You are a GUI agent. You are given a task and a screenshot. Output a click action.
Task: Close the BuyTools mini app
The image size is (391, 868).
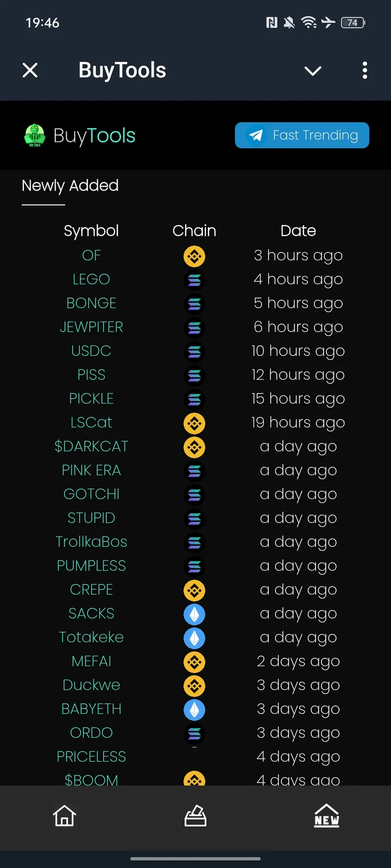30,71
